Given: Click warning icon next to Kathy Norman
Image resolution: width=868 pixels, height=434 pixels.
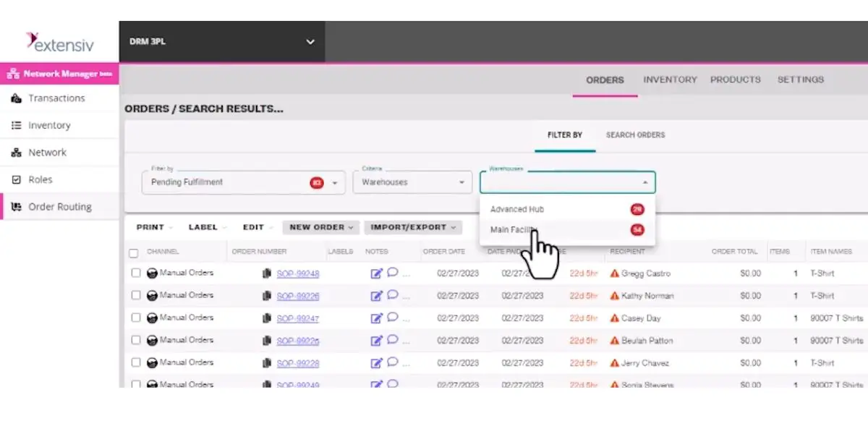Looking at the screenshot, I should (615, 296).
